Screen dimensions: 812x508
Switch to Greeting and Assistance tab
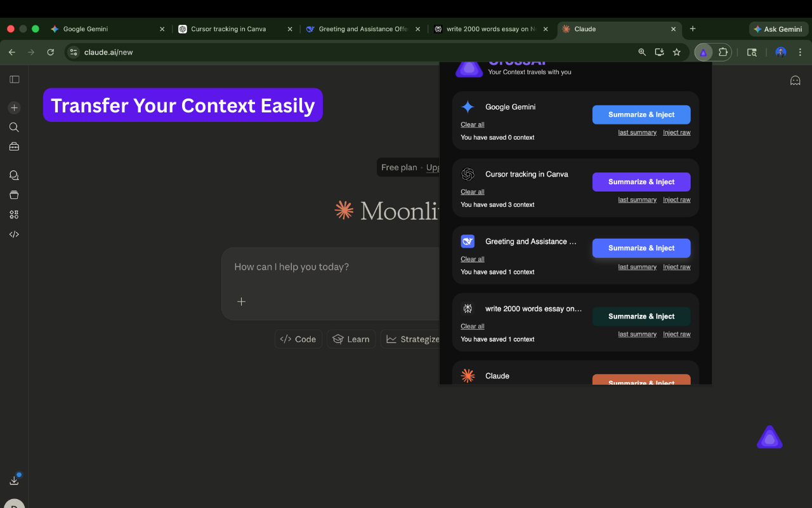point(362,29)
